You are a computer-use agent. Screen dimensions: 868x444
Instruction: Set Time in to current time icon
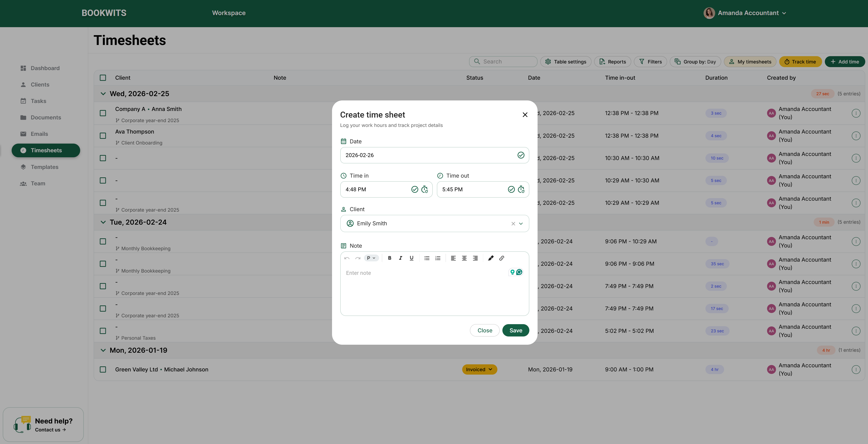[x=425, y=189]
